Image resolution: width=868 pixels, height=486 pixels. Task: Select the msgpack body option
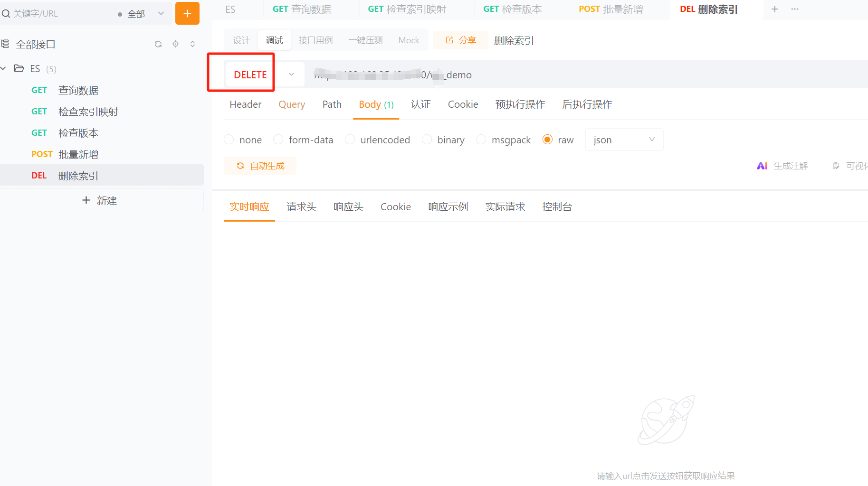481,139
